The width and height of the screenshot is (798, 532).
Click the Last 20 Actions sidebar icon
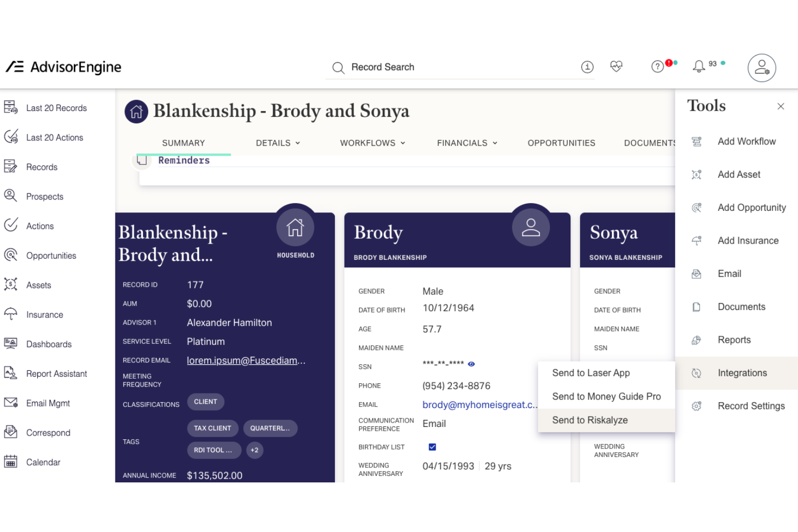(11, 137)
